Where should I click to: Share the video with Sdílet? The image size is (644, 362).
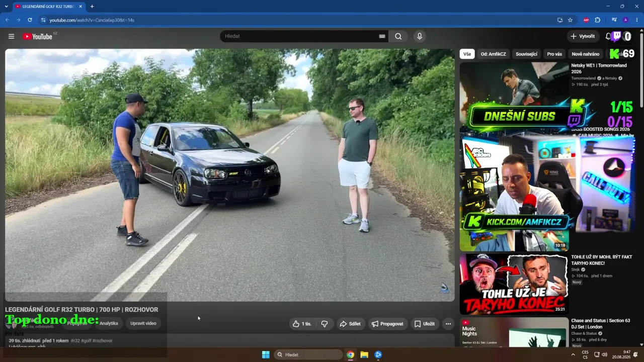[x=350, y=324]
